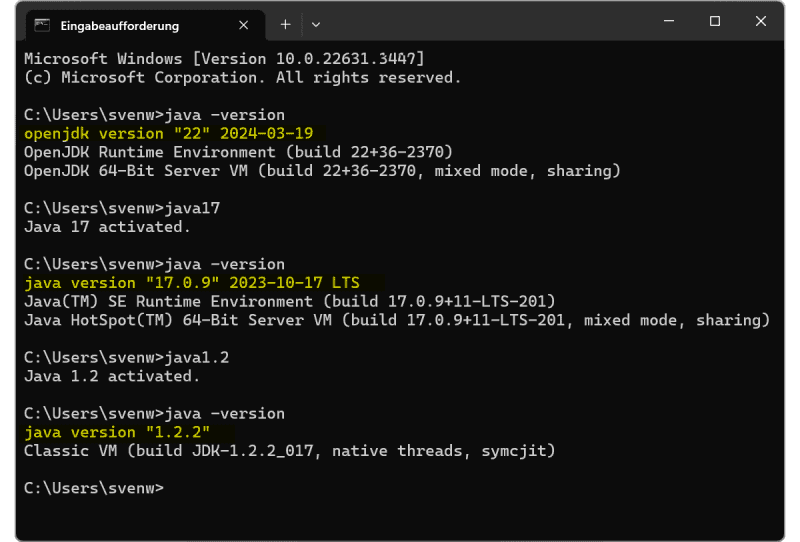Minimize the terminal window
The width and height of the screenshot is (800, 542).
pos(667,21)
